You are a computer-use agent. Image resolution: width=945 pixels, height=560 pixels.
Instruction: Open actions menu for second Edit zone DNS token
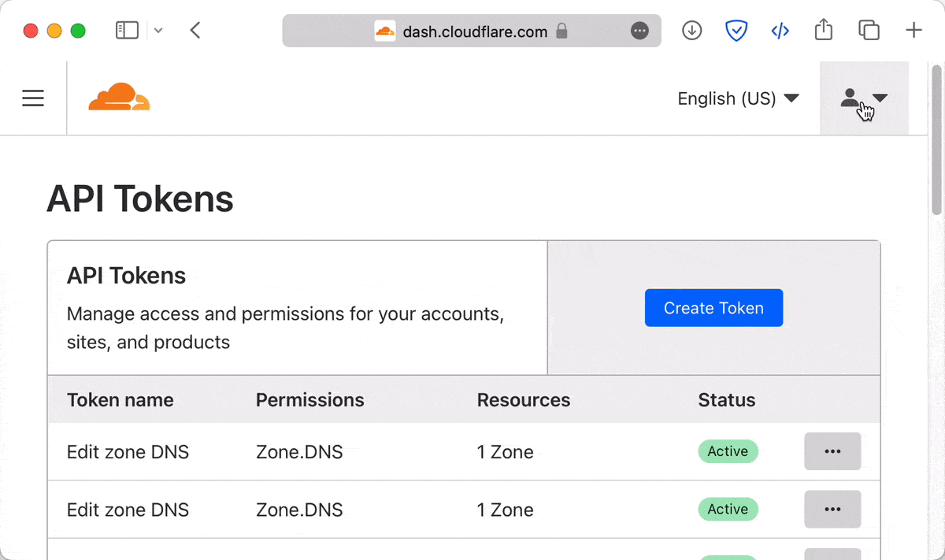click(x=832, y=510)
